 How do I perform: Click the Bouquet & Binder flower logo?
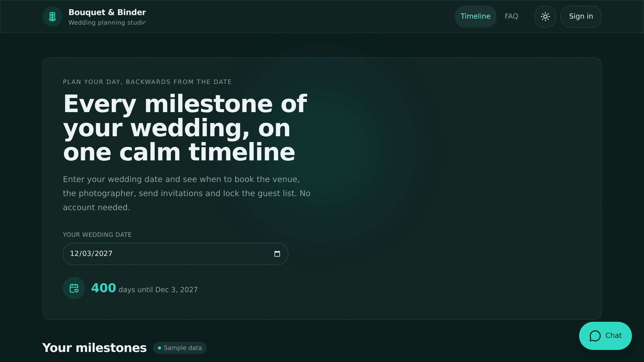[x=52, y=17]
